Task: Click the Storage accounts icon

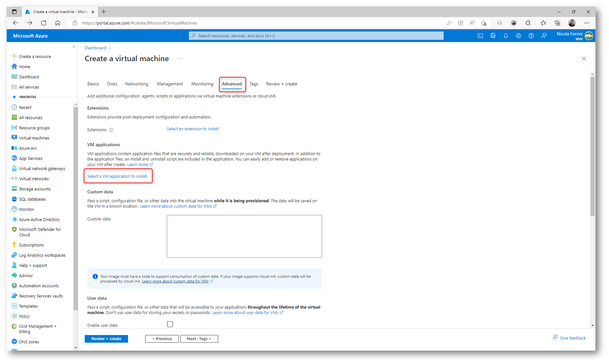Action: click(x=14, y=189)
